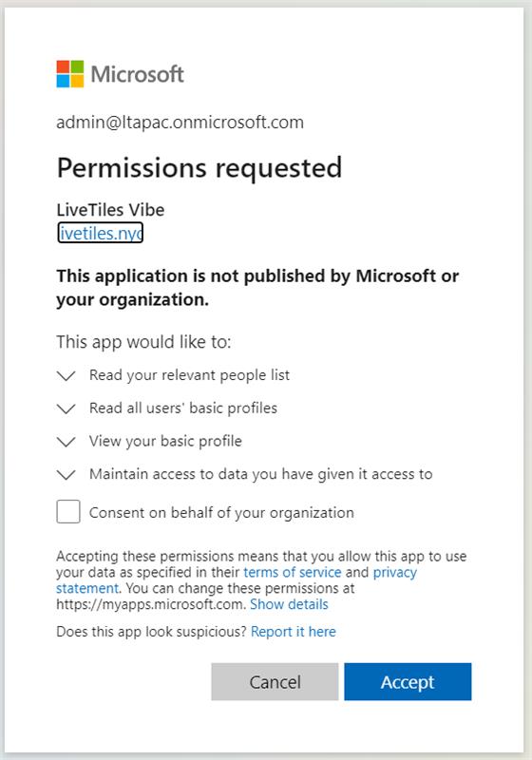Click the 'View your basic profile' text

[165, 441]
